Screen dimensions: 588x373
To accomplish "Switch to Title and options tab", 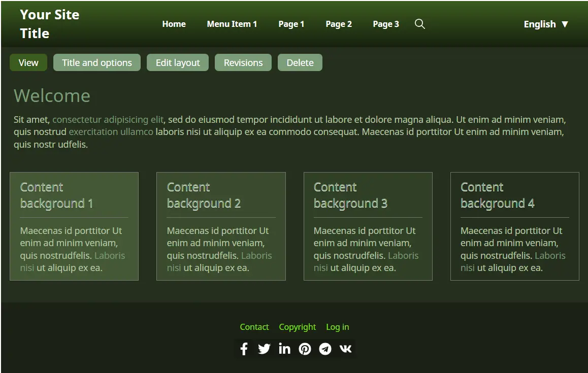I will (x=97, y=62).
